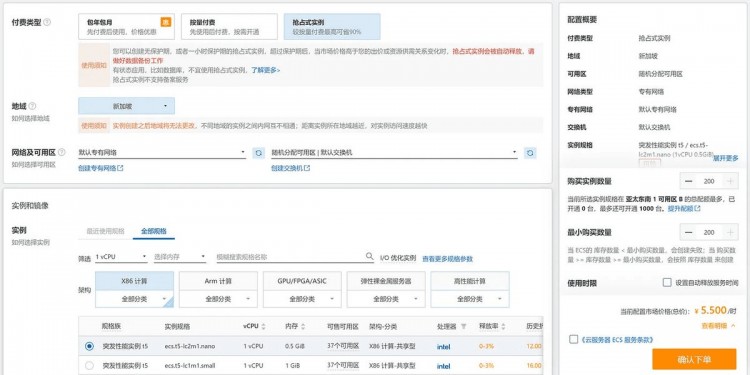
Task: Open 创建专有网络 link
Action: (x=100, y=168)
